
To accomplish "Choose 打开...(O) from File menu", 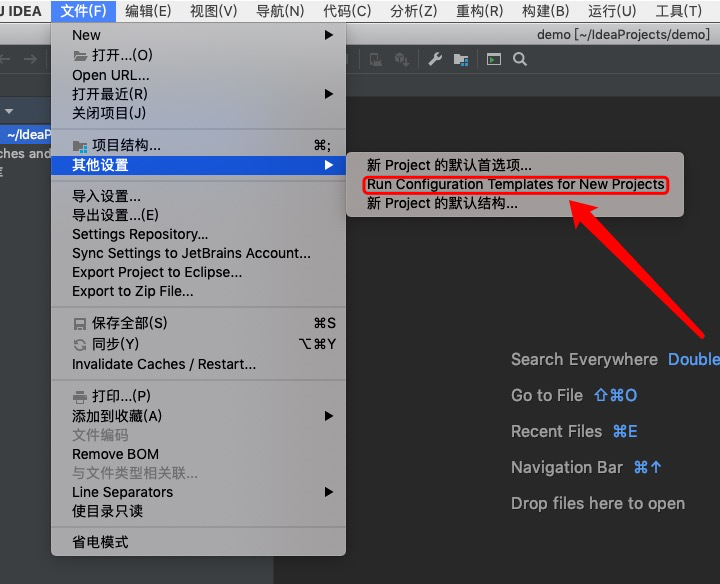I will 198,55.
